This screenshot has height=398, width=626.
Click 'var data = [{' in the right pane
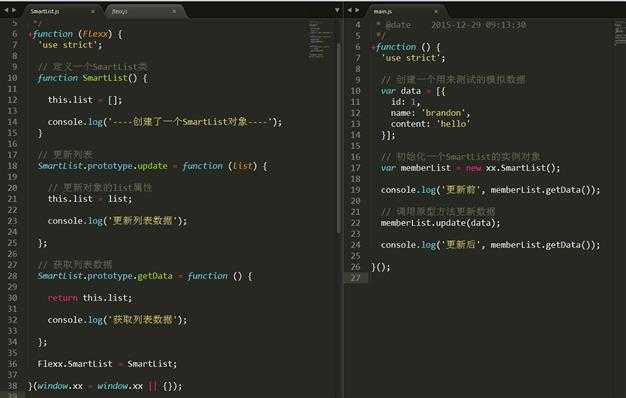pos(413,91)
